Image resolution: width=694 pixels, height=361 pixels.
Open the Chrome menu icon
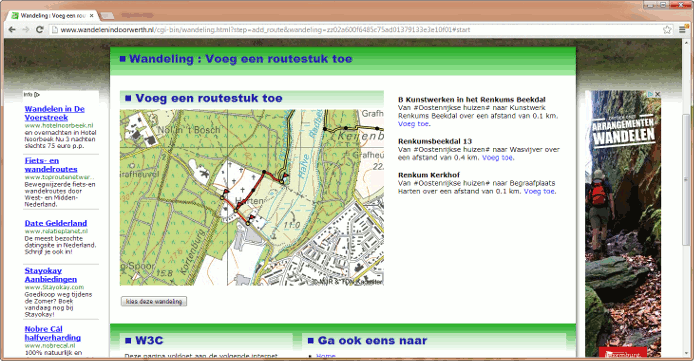[683, 30]
